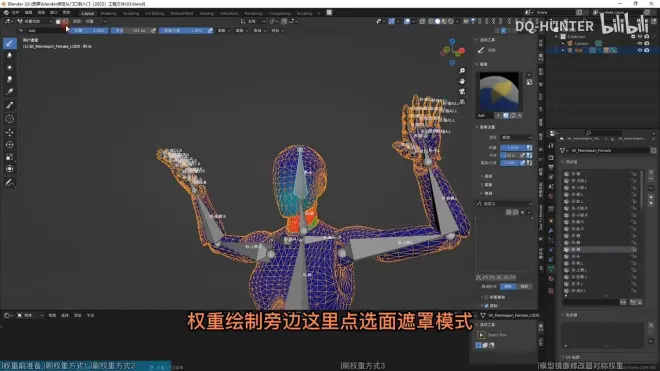Switch to the Modeling workspace tab
The height and width of the screenshot is (371, 660).
click(108, 13)
